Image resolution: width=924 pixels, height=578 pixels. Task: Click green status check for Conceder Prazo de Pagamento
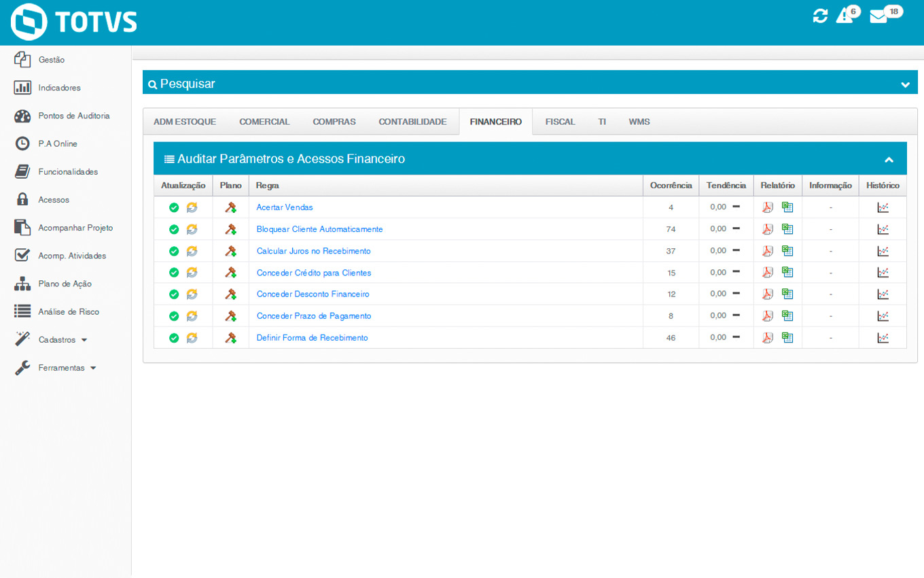coord(174,316)
